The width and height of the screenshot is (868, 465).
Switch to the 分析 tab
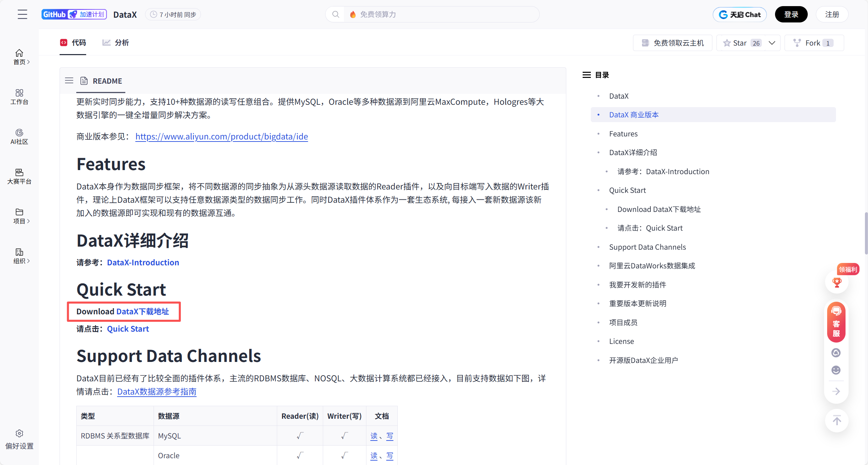(116, 43)
